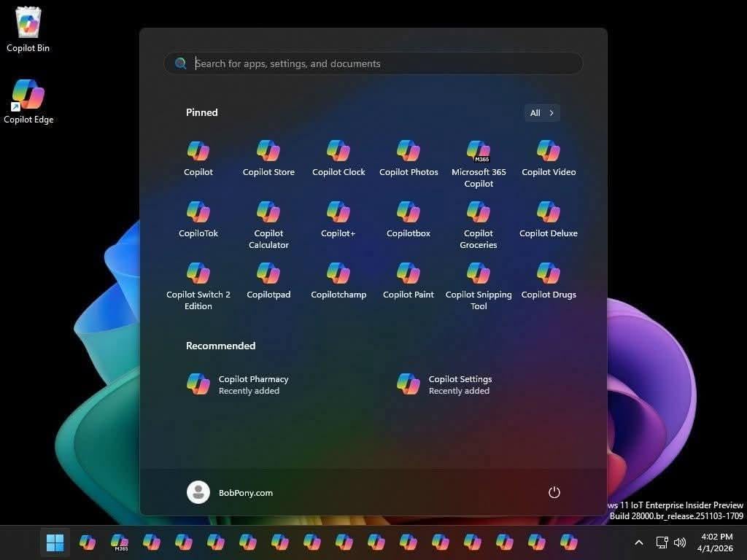Show hidden system tray icons chevron

point(639,542)
